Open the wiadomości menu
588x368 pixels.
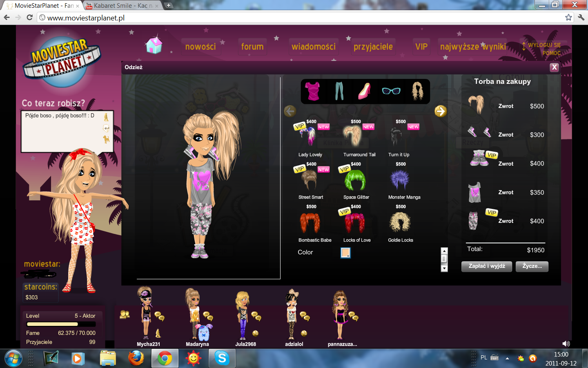(x=314, y=47)
